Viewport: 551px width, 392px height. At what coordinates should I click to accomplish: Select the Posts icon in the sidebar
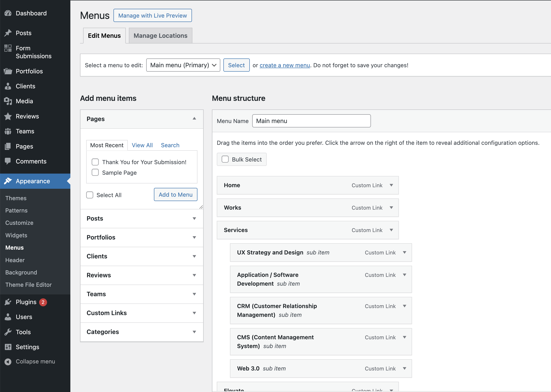click(x=8, y=33)
